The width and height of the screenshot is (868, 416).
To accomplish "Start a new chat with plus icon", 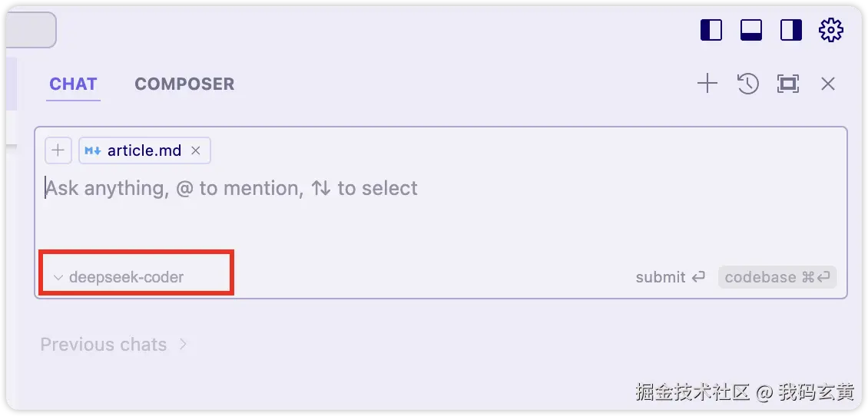I will tap(707, 84).
